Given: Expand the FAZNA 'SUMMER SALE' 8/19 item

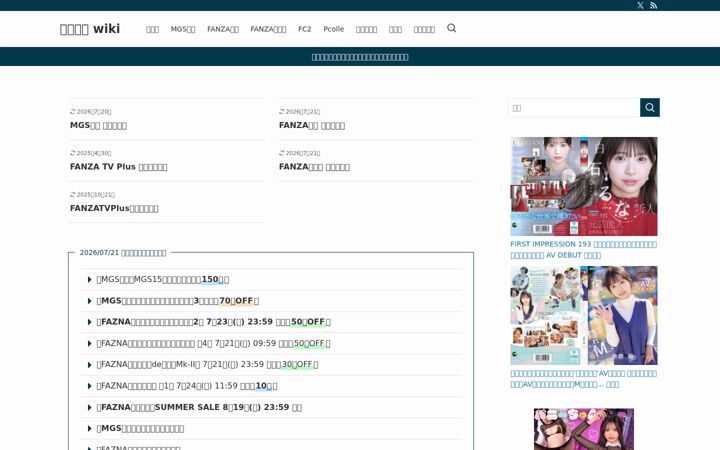Looking at the screenshot, I should coord(271,407).
